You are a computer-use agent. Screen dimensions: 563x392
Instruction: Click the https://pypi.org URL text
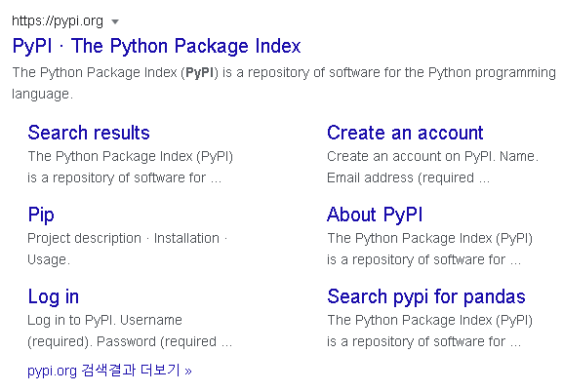point(58,20)
